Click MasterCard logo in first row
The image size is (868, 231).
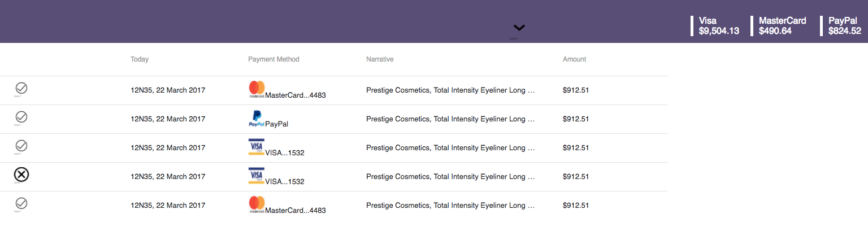(257, 89)
